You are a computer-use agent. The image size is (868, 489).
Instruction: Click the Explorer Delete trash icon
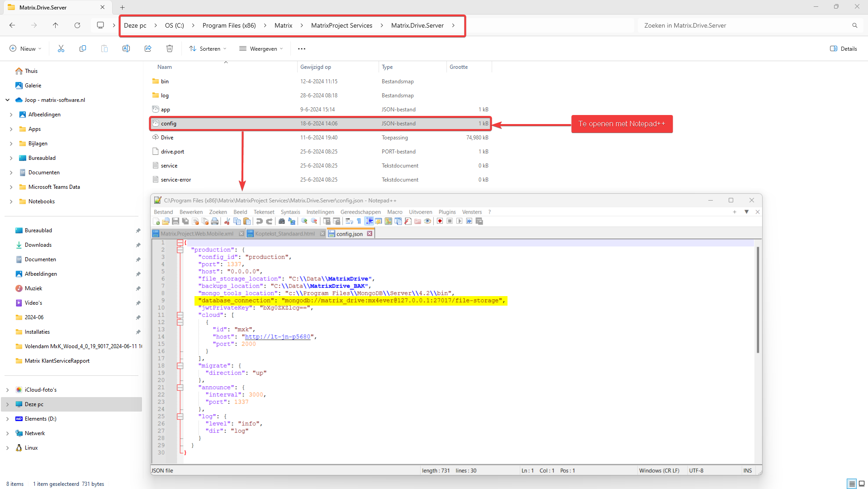pyautogui.click(x=170, y=48)
